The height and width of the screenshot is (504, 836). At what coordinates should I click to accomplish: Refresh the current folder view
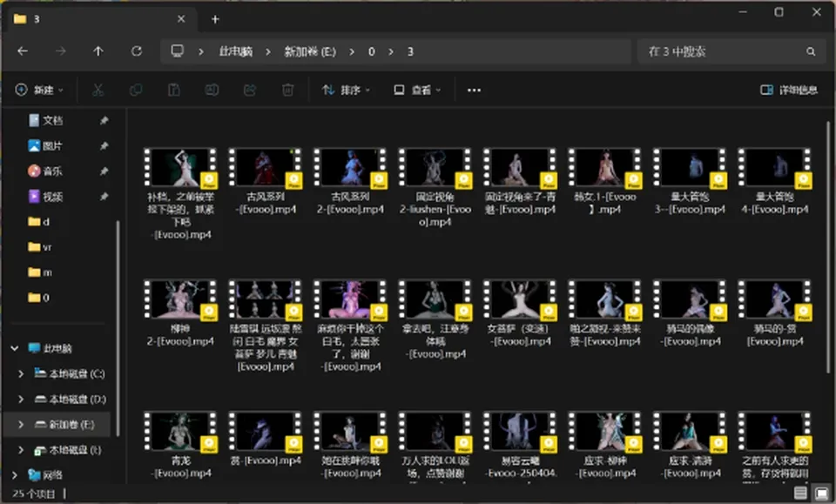click(137, 51)
